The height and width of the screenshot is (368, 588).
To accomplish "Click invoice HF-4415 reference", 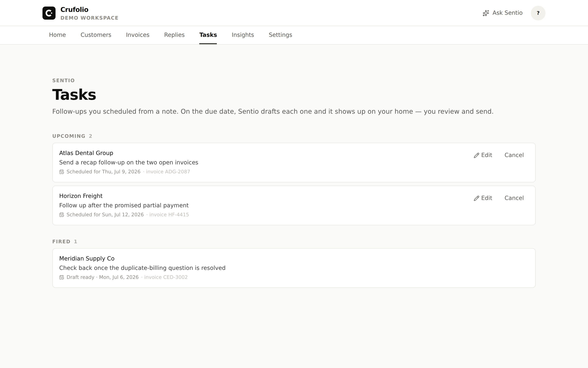I will [169, 214].
